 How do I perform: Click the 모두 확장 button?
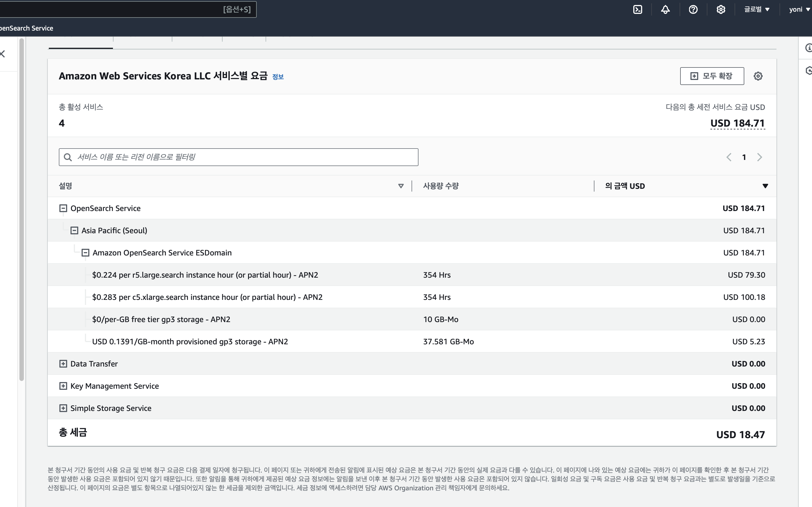point(712,76)
